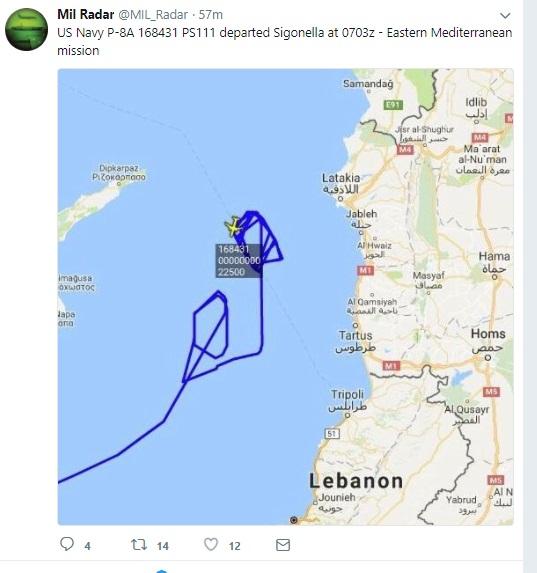Screen dimensions: 537x573
Task: Open the tweet options chevron menu
Action: click(x=505, y=15)
